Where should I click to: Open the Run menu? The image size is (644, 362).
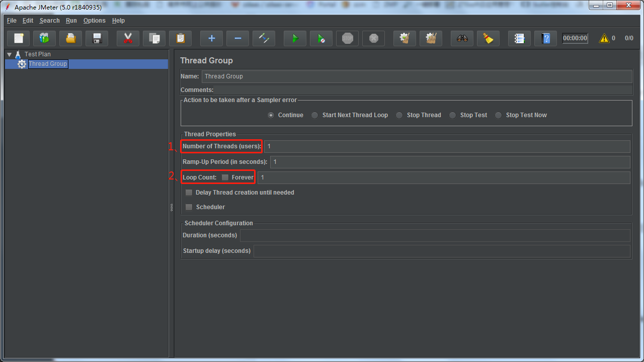(x=71, y=21)
